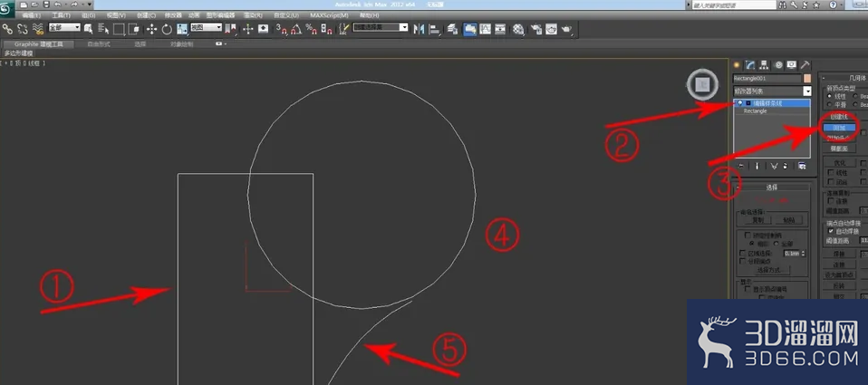Click the object color swatch beside Rectangle001

(x=807, y=79)
